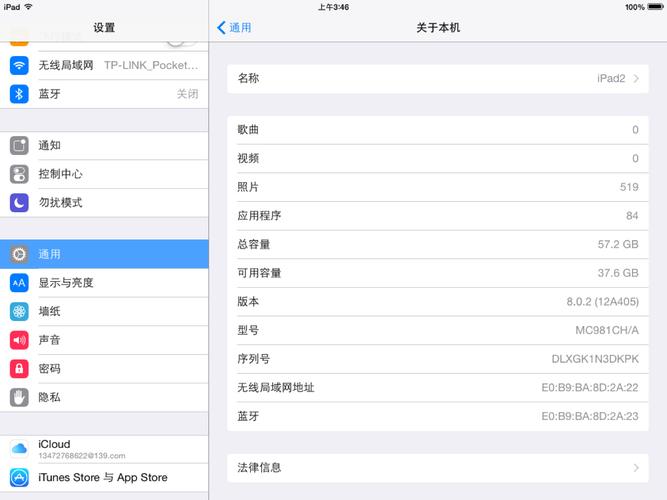Tap the 应用程序 apps value 84
667x500 pixels.
tap(632, 216)
